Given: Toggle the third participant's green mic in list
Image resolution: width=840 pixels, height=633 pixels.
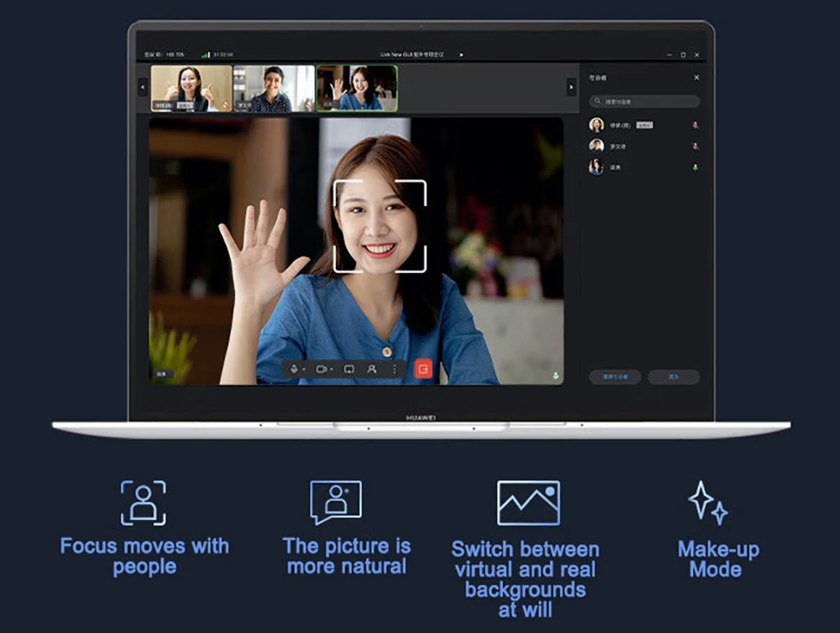Looking at the screenshot, I should (695, 167).
